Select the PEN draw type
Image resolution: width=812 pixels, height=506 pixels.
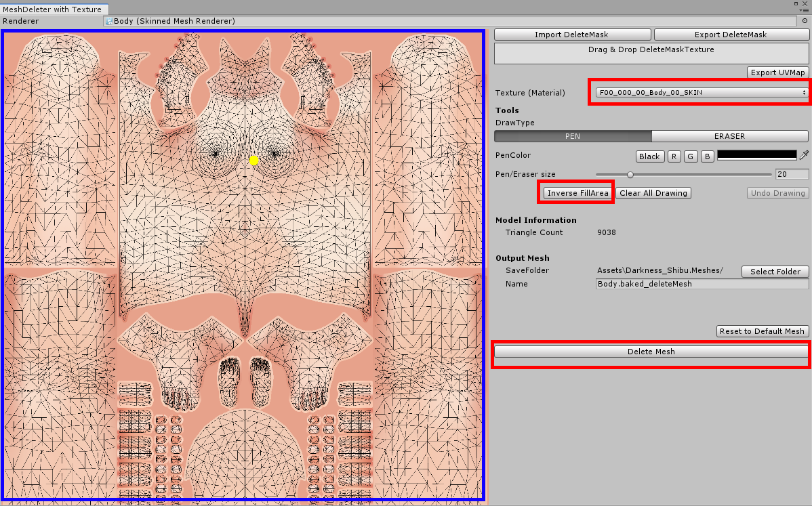coord(573,136)
